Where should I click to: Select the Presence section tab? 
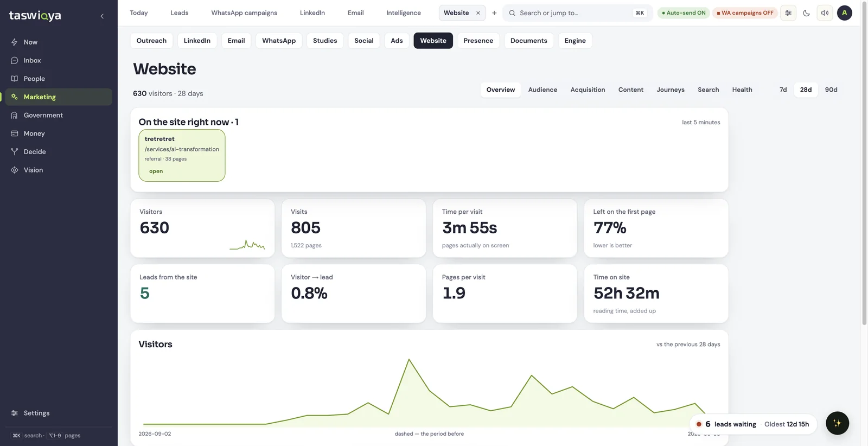click(x=478, y=41)
